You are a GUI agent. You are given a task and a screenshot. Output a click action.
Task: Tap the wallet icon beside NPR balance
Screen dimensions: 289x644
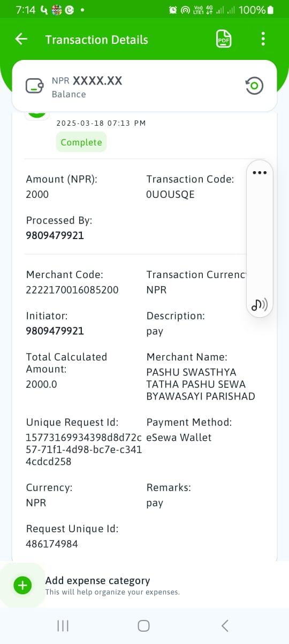(x=35, y=86)
